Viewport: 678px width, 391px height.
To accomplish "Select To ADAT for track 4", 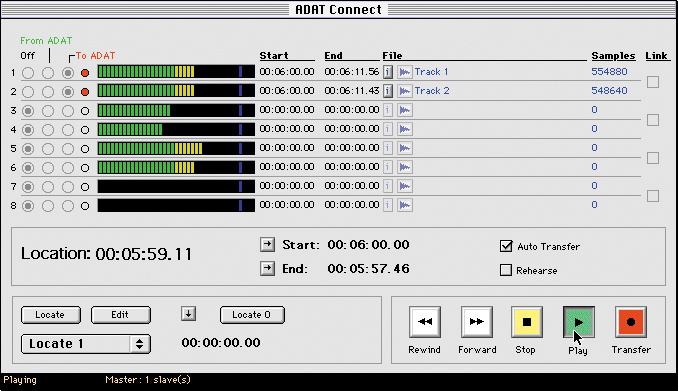I will (68, 130).
